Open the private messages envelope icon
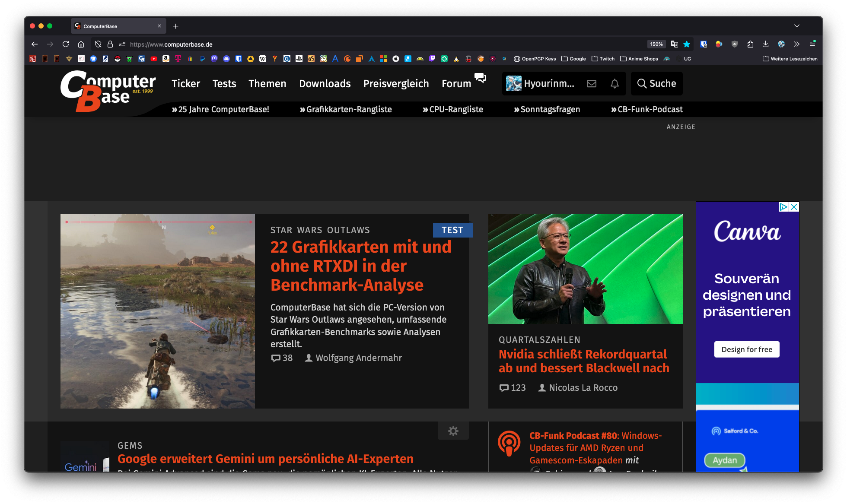847x504 pixels. tap(592, 84)
